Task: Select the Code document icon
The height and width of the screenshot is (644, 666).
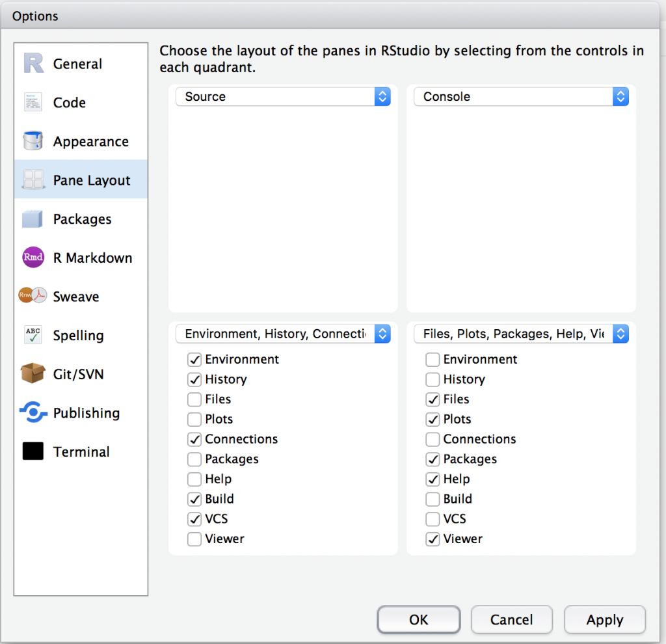Action: (x=33, y=102)
